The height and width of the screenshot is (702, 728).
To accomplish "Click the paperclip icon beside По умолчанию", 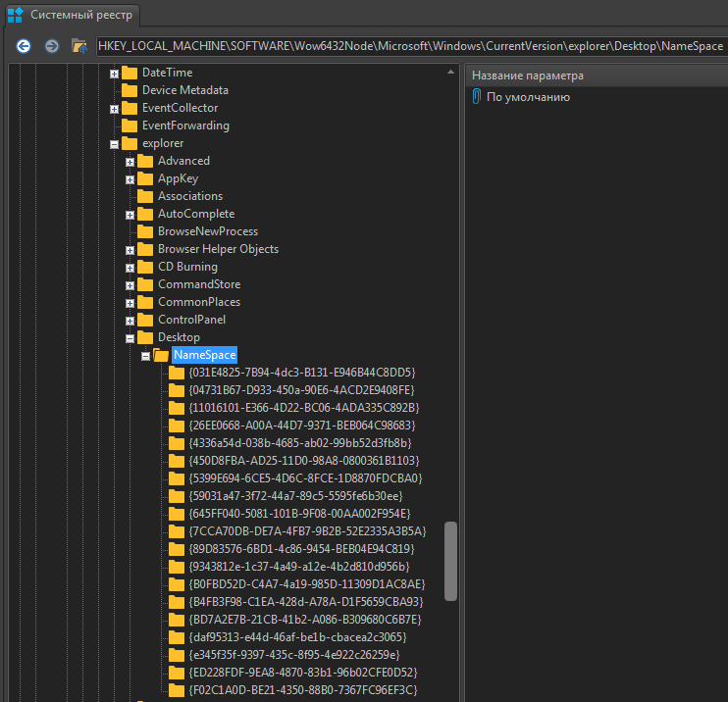I will point(477,96).
